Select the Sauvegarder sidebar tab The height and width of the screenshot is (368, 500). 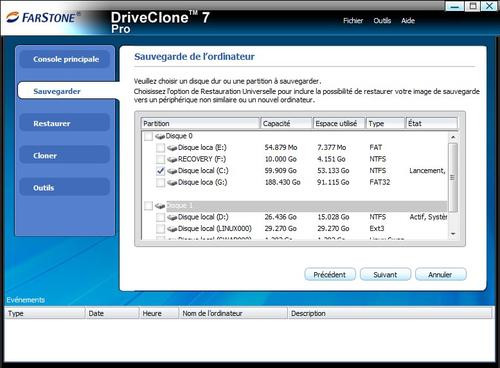(68, 91)
